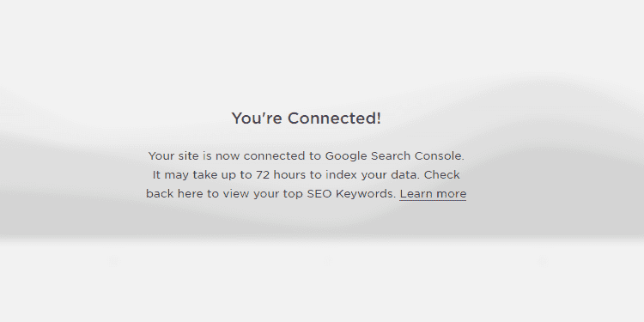Click the It may take up to line

pyautogui.click(x=307, y=175)
